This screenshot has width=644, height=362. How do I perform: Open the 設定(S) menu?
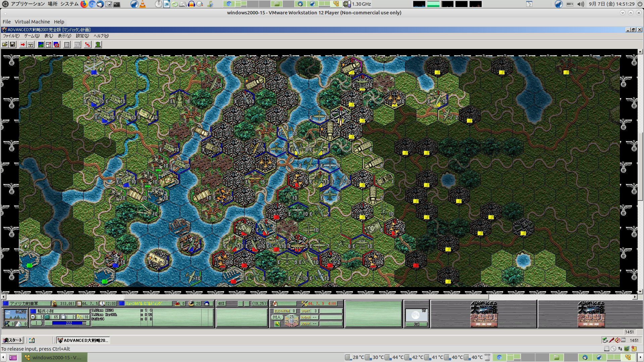coord(82,36)
